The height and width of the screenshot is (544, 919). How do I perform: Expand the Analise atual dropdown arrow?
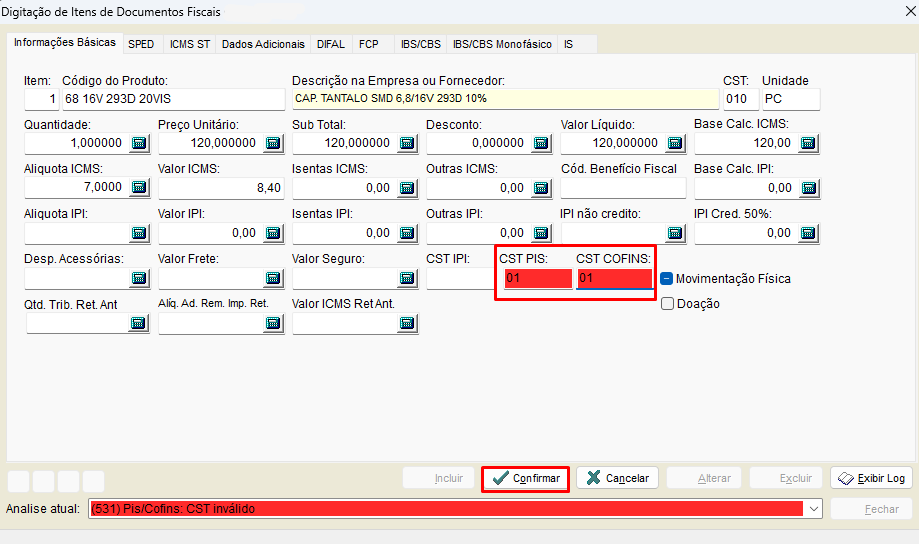click(814, 509)
